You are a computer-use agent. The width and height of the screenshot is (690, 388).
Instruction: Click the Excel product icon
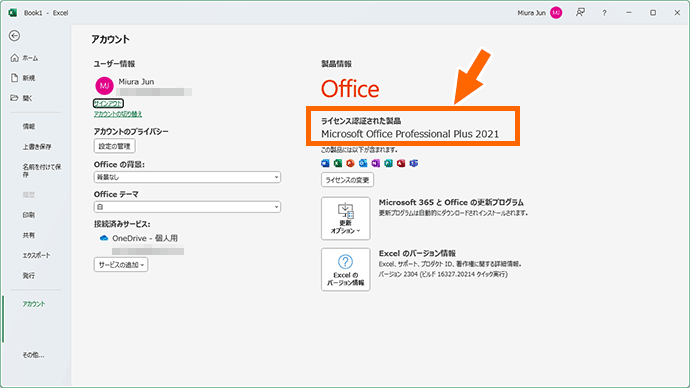click(338, 163)
